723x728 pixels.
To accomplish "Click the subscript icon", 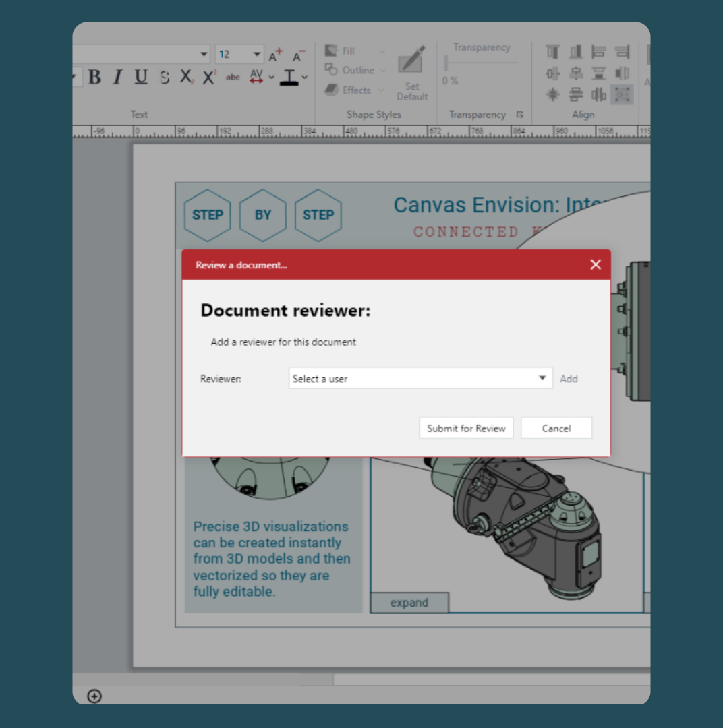I will click(187, 78).
